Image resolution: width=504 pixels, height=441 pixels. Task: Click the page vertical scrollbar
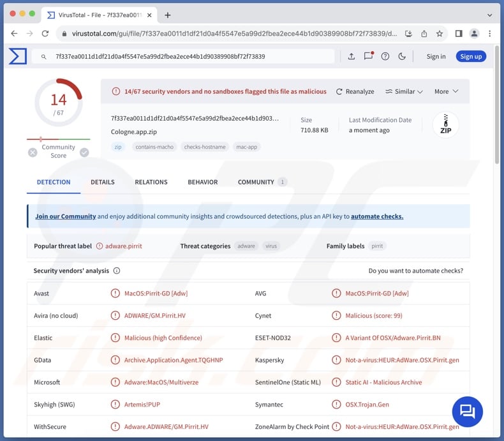click(498, 106)
